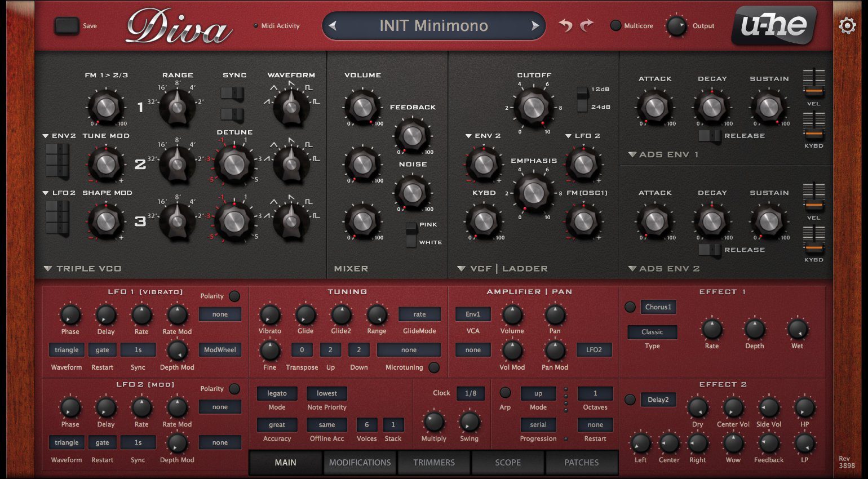Click the Diva logo
This screenshot has width=868, height=479.
pos(179,26)
